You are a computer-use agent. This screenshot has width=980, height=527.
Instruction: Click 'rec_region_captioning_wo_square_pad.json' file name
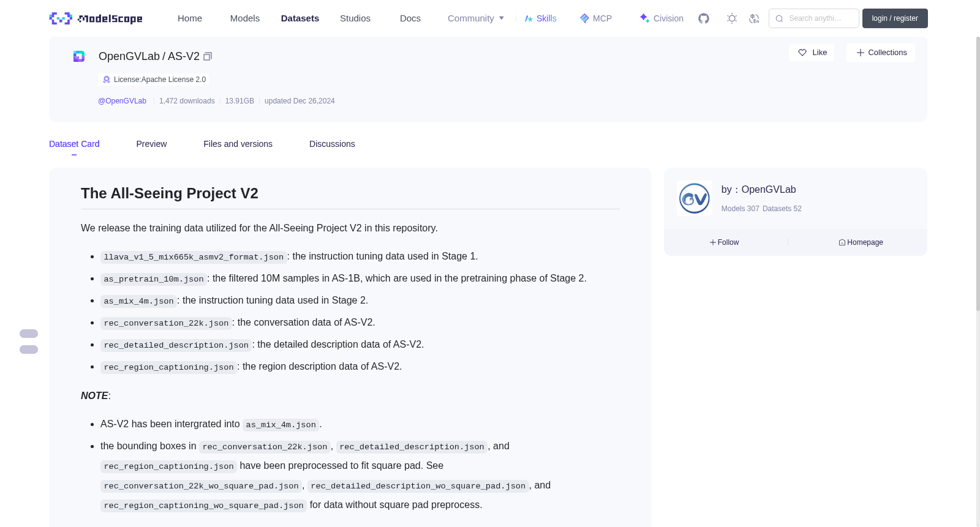click(203, 506)
